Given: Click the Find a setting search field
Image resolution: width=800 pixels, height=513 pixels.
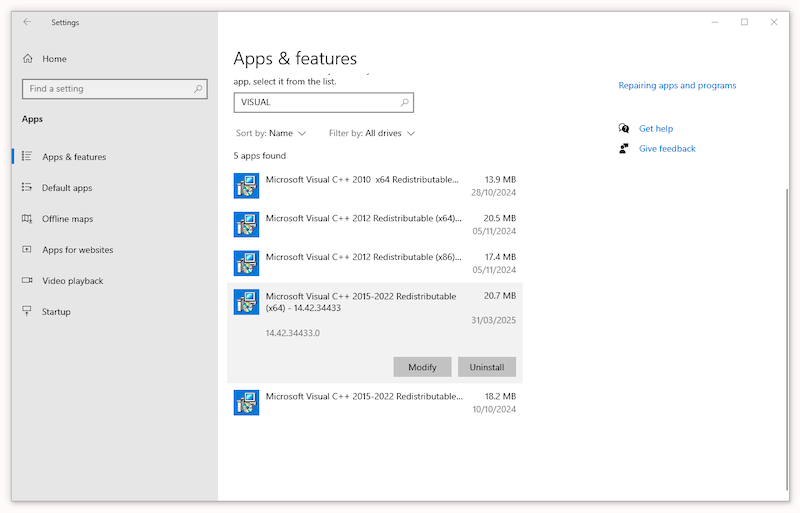Looking at the screenshot, I should (107, 89).
